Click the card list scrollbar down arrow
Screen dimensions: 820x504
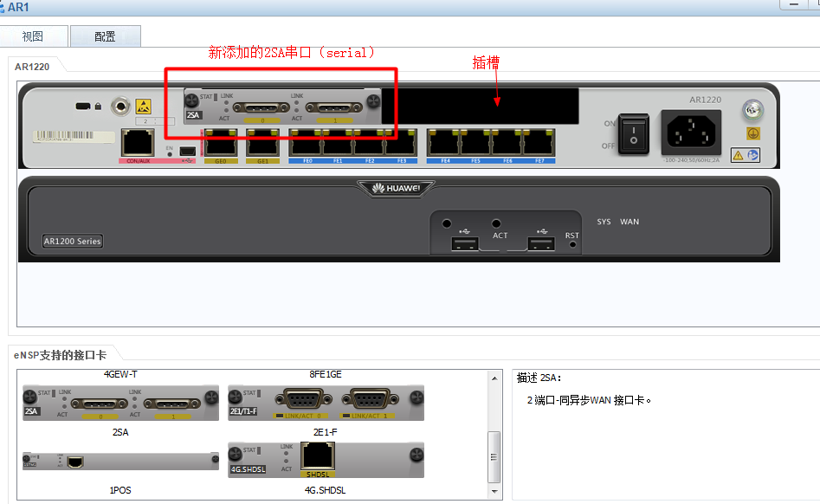(494, 492)
